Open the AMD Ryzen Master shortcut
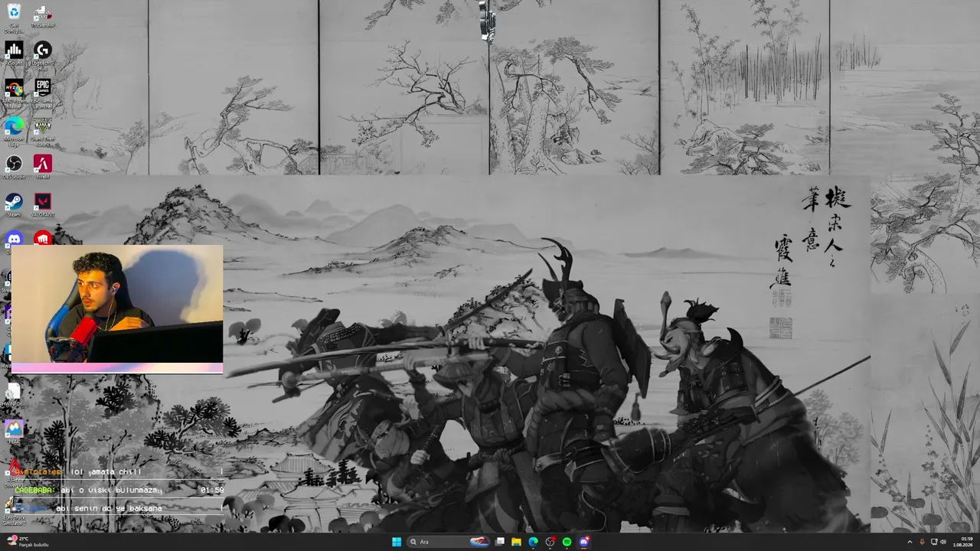 (x=14, y=93)
